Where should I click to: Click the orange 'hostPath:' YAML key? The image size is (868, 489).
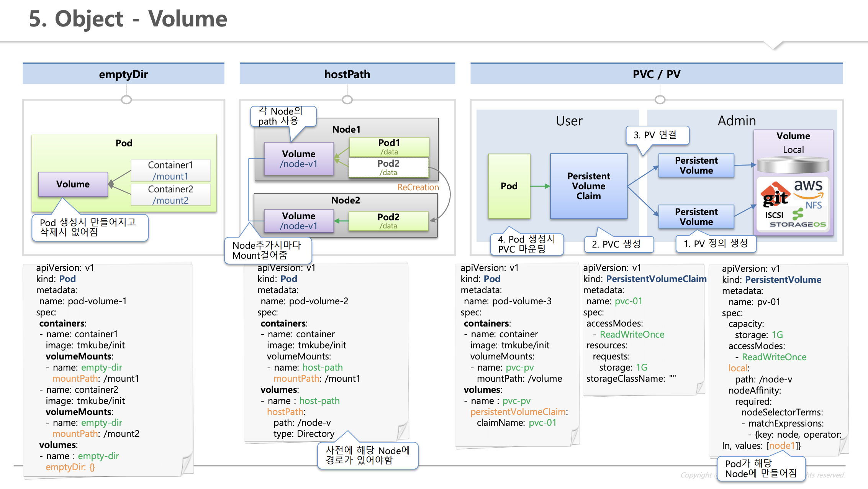tap(286, 412)
